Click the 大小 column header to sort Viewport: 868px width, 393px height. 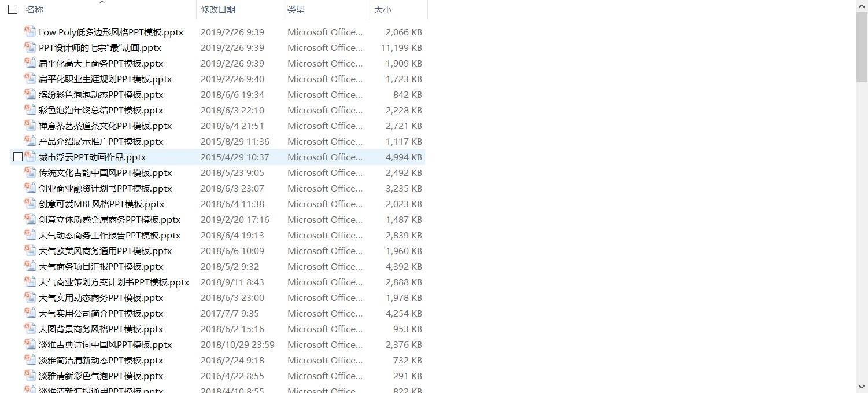pos(382,10)
